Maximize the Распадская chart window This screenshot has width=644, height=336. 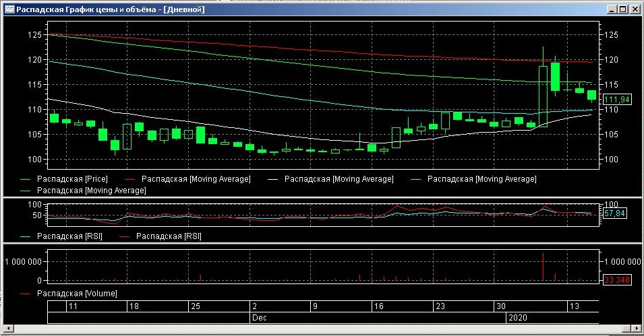(622, 9)
